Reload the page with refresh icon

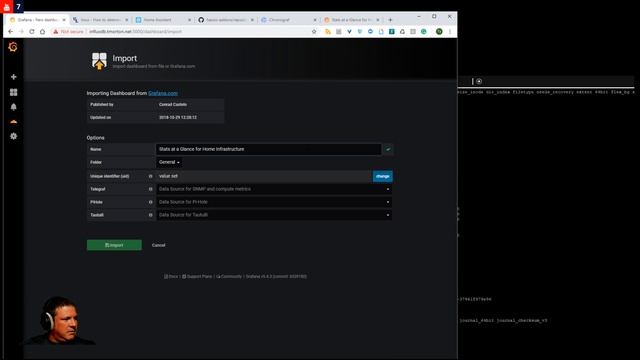click(32, 31)
